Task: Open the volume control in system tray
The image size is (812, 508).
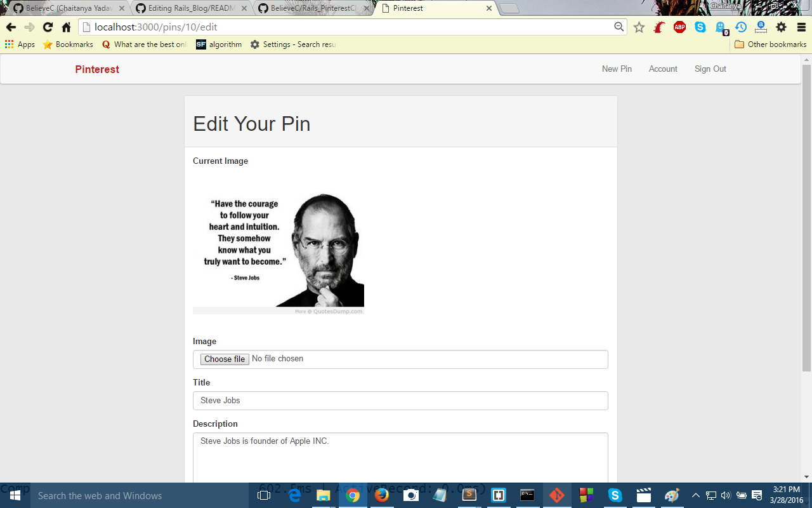Action: tap(726, 495)
